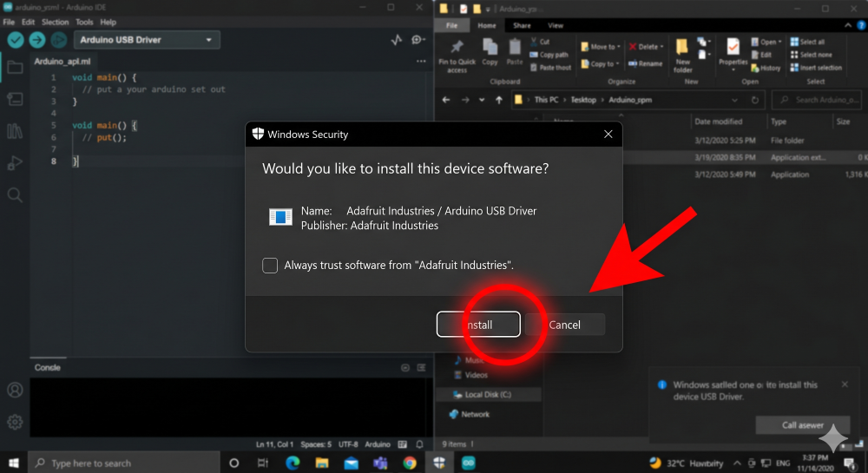
Task: Click the Type here to search taskbar box
Action: (124, 463)
